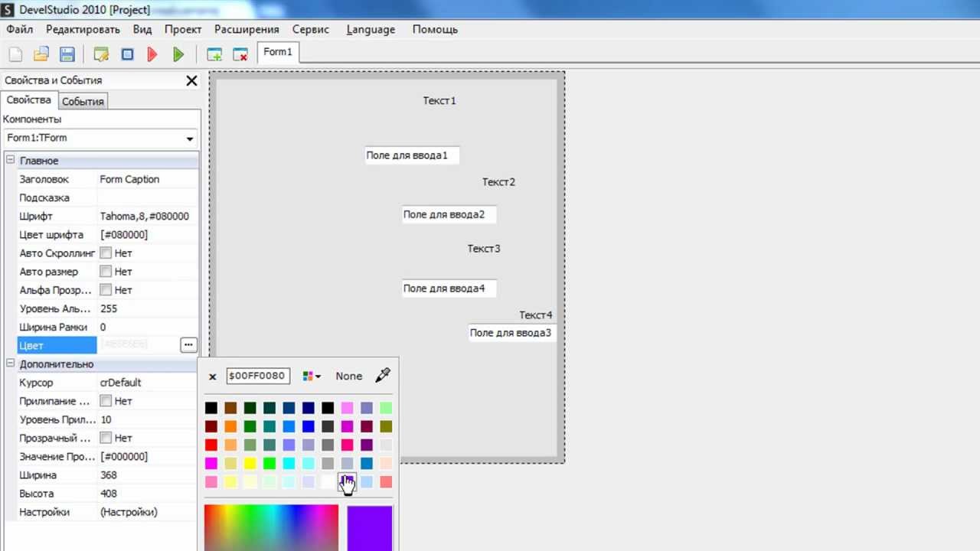This screenshot has height=551, width=980.
Task: Select the Текст1 label on the form
Action: [439, 100]
